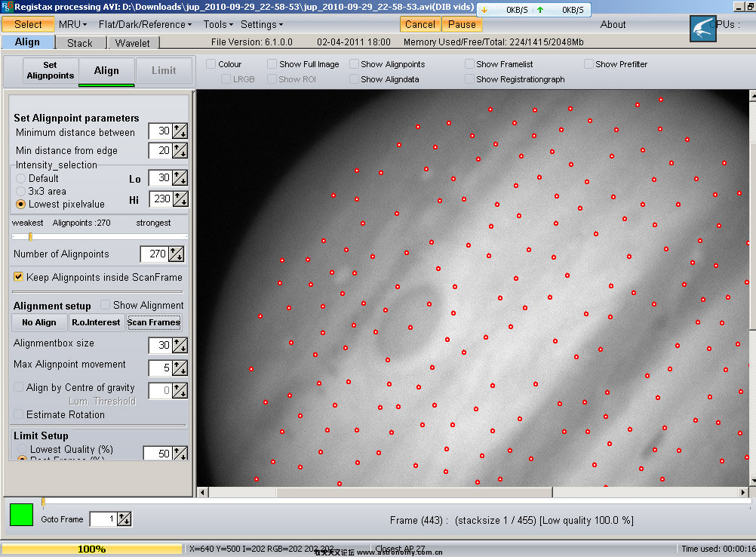Open the About menu
Viewport: 756px width, 557px height.
coord(613,25)
